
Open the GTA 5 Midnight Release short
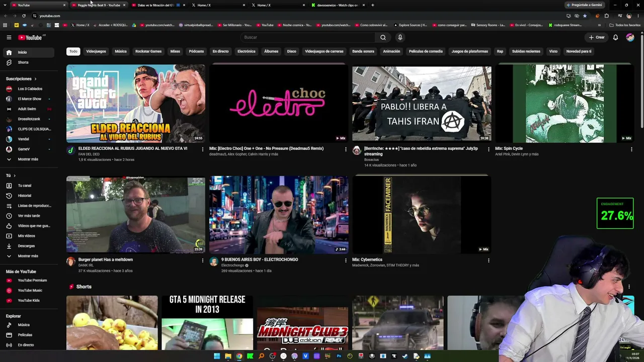pos(207,322)
